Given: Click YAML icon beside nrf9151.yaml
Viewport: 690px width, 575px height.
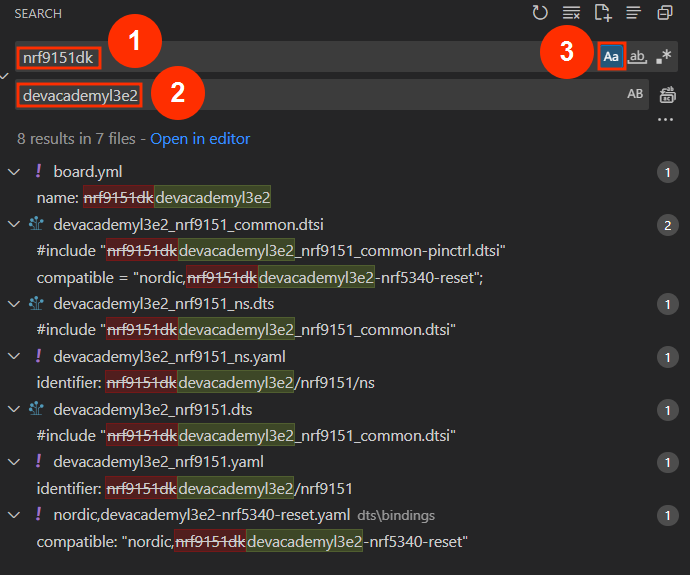Looking at the screenshot, I should click(x=38, y=461).
